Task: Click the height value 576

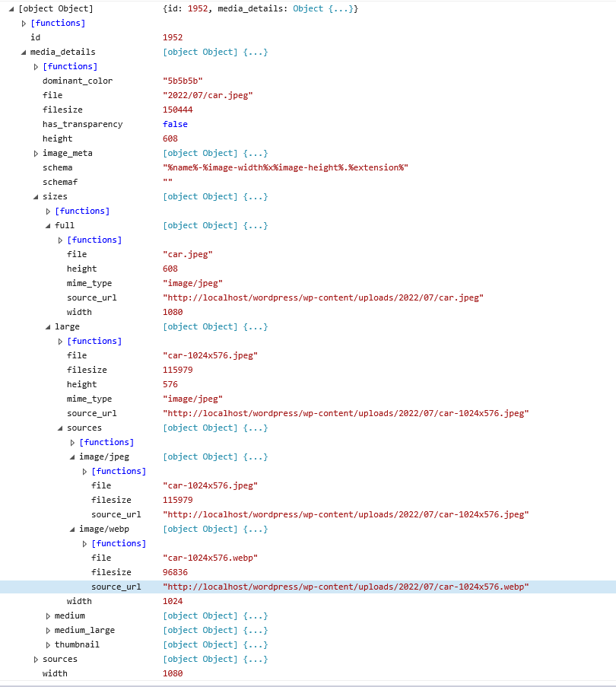Action: (x=170, y=385)
